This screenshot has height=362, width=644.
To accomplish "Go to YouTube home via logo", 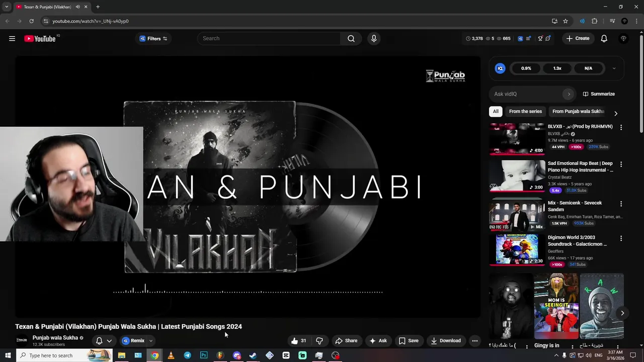I will click(40, 39).
